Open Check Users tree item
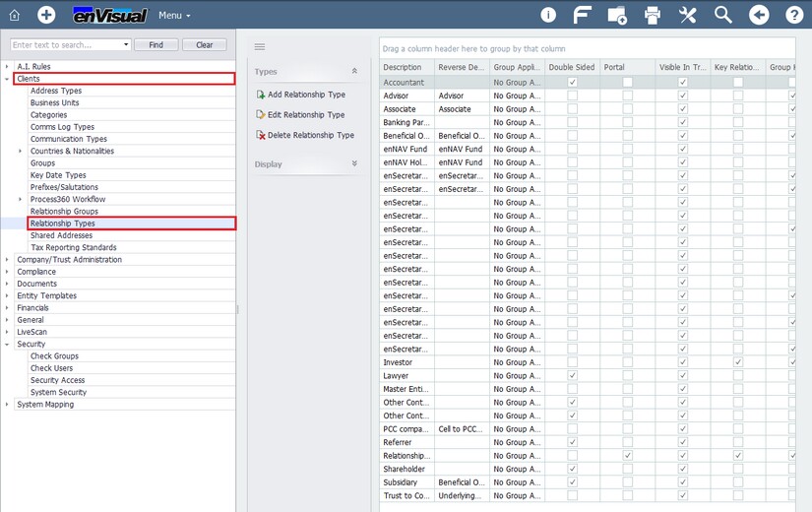Image resolution: width=812 pixels, height=512 pixels. [x=52, y=368]
